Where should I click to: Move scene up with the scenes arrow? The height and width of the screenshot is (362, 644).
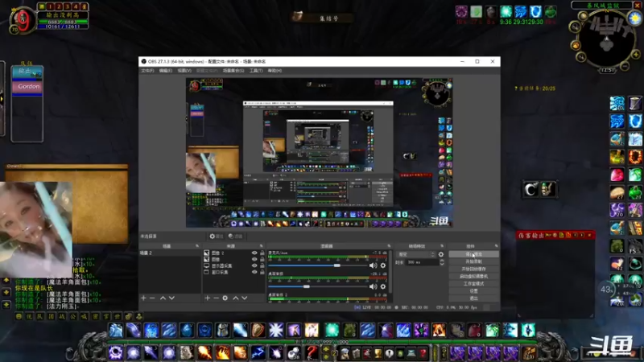163,298
